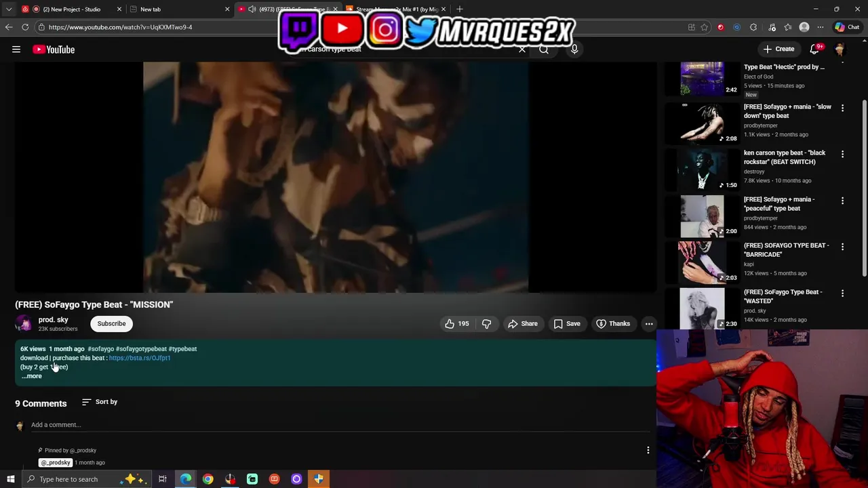Open menu for "peaceful" type beat video
This screenshot has height=488, width=868.
coord(842,201)
